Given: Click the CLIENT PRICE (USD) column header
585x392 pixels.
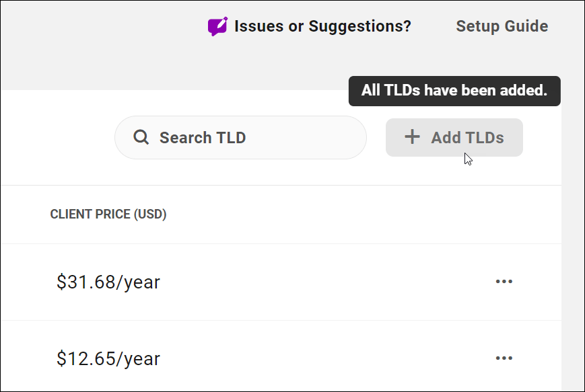Looking at the screenshot, I should click(x=108, y=214).
